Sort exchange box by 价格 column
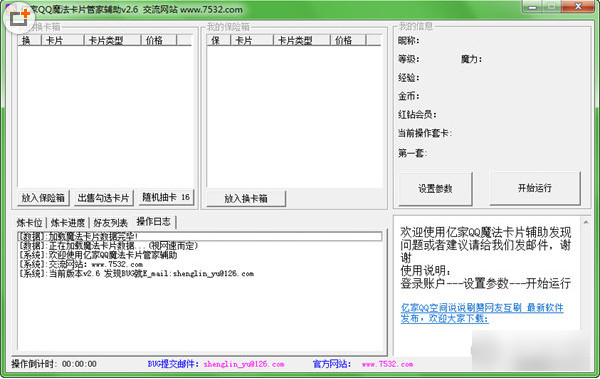 pyautogui.click(x=159, y=40)
